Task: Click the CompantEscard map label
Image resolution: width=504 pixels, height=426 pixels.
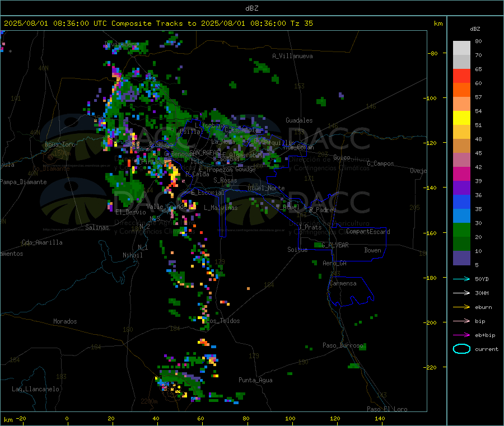Action: tap(368, 231)
